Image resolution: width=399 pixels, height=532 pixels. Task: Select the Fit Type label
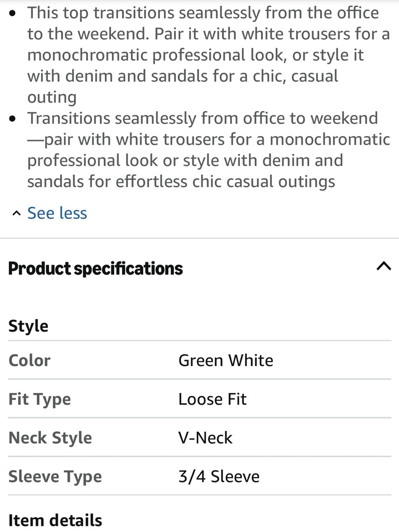[40, 399]
